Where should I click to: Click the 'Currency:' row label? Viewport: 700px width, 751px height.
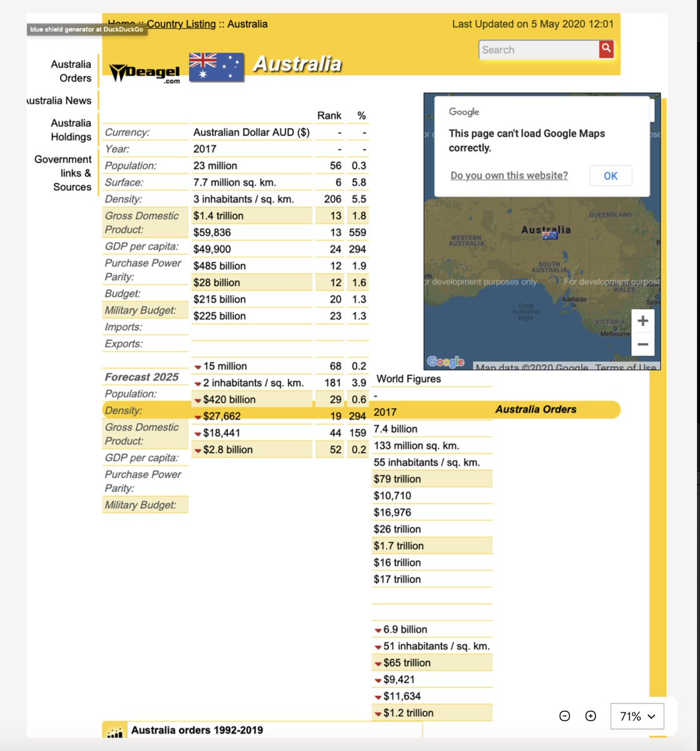coord(127,133)
